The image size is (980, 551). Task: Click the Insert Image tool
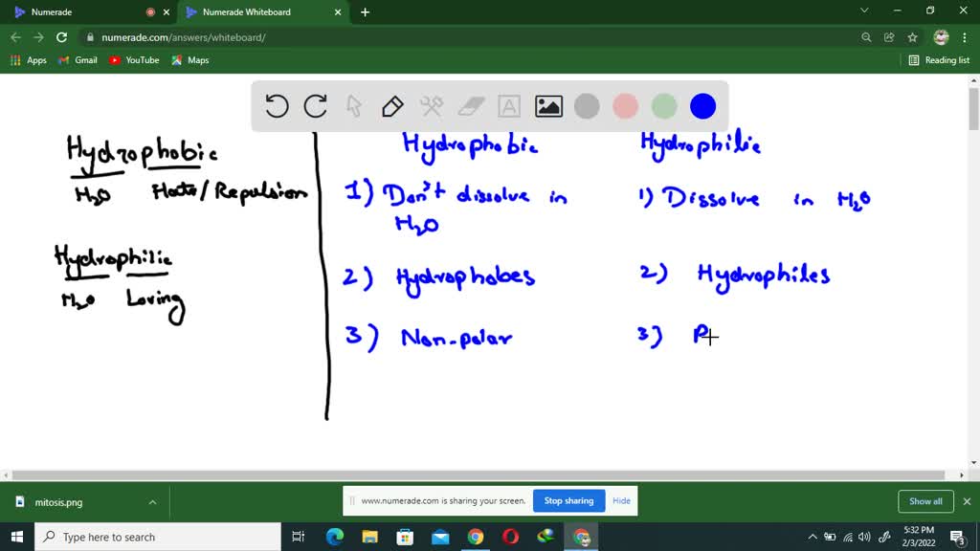tap(547, 106)
